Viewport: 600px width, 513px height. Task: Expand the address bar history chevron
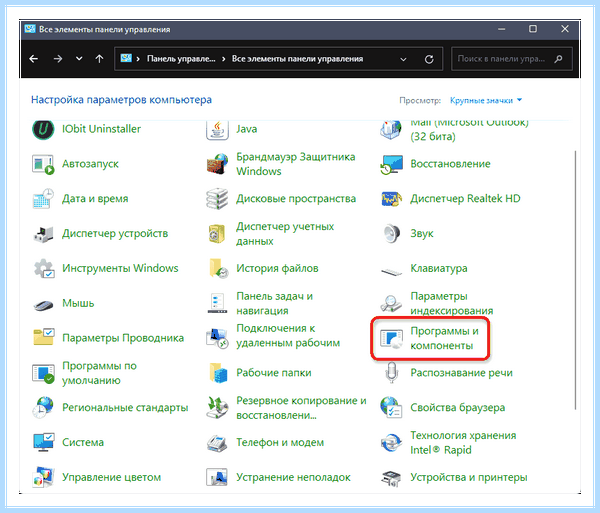tap(403, 59)
